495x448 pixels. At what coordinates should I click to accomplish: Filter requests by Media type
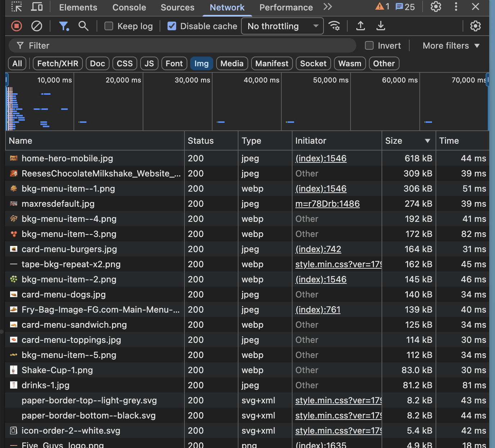[x=232, y=63]
